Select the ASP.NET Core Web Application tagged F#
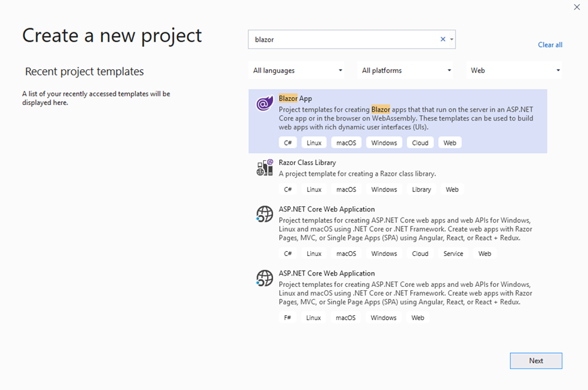This screenshot has height=390, width=588. click(326, 273)
